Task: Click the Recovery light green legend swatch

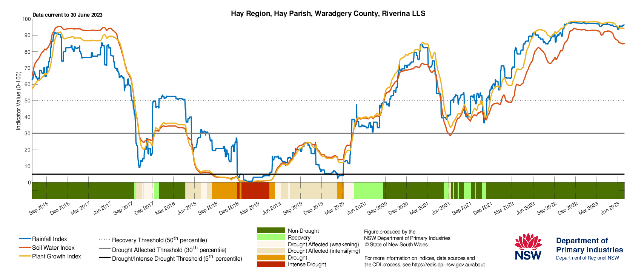Action: click(271, 237)
